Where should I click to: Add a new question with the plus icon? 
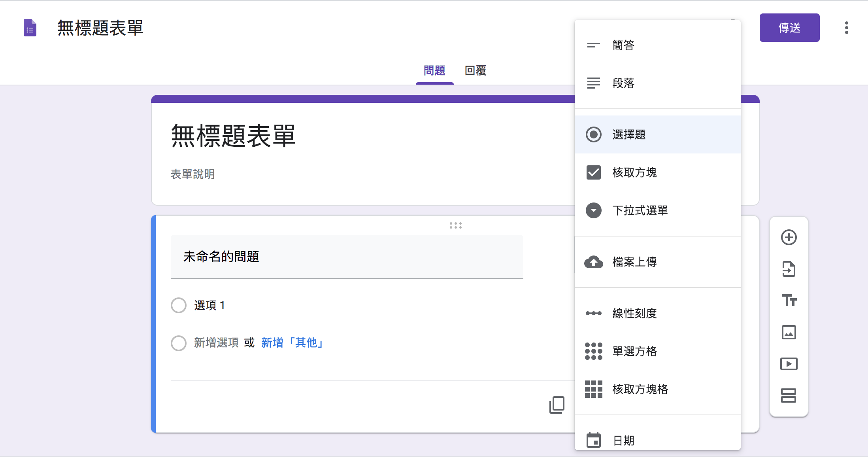pyautogui.click(x=789, y=237)
